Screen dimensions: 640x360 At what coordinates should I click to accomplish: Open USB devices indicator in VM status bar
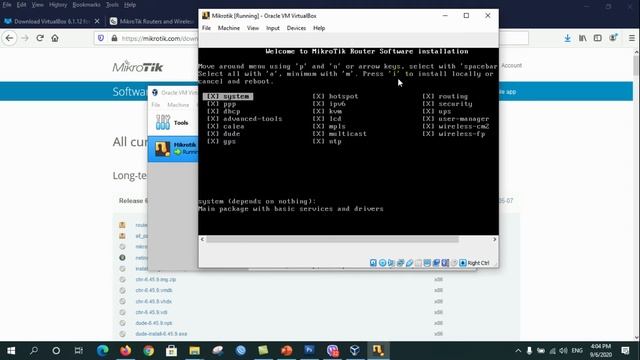tap(409, 263)
